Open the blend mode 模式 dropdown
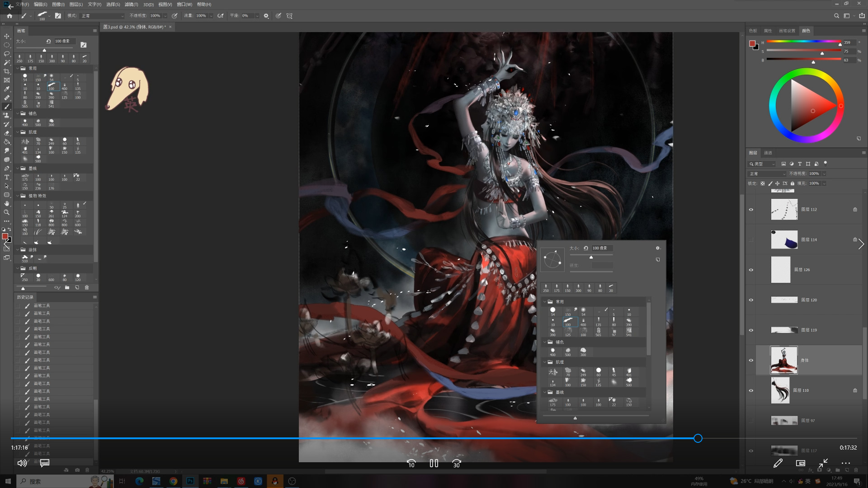868x488 pixels. pos(102,16)
